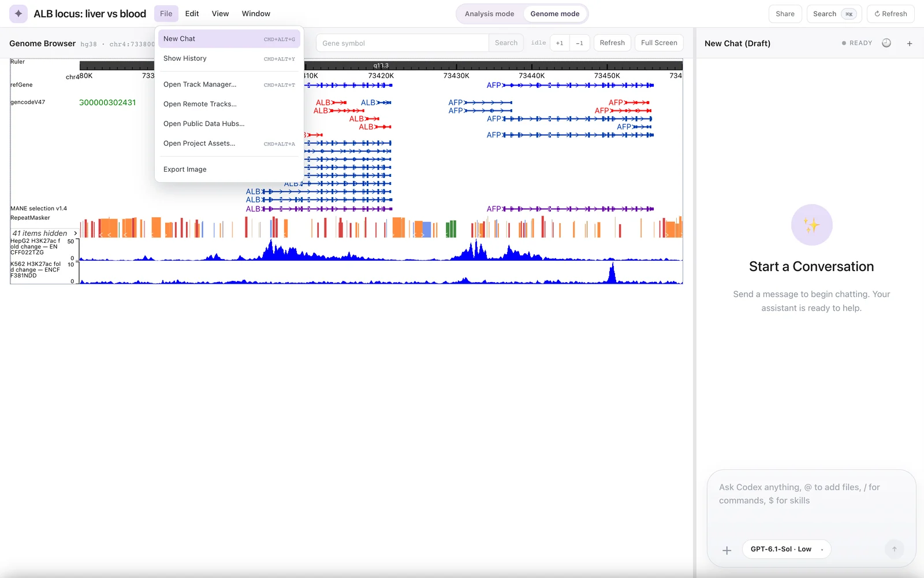Click the refGene track label
The image size is (924, 578).
pyautogui.click(x=21, y=84)
